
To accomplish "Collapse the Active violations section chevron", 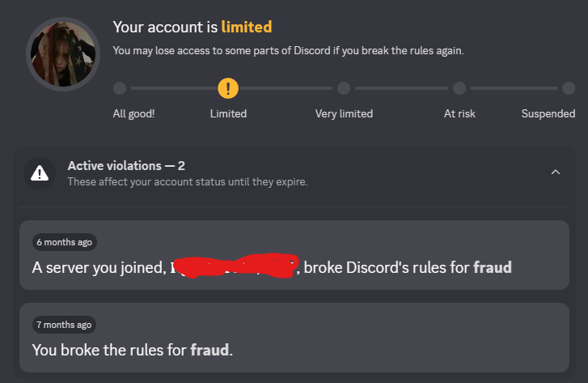I will click(x=555, y=172).
